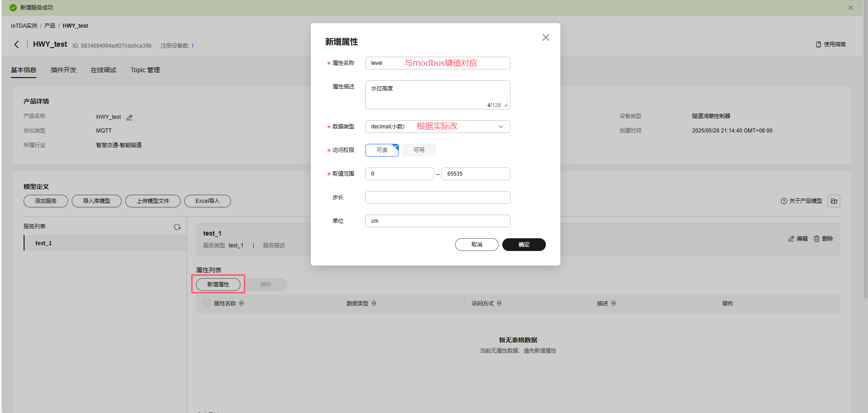Viewport: 868px width, 413px height.
Task: Select test_1 in the service list
Action: click(105, 243)
